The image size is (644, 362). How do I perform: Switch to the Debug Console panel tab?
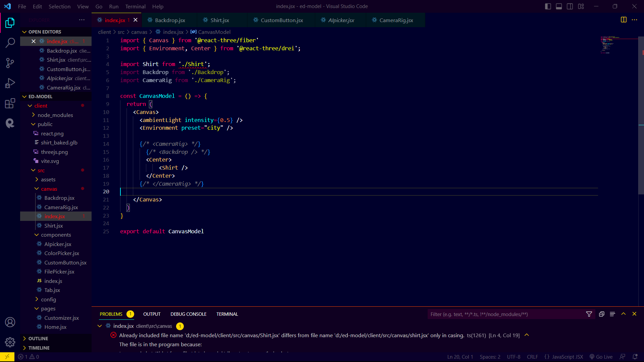point(188,314)
